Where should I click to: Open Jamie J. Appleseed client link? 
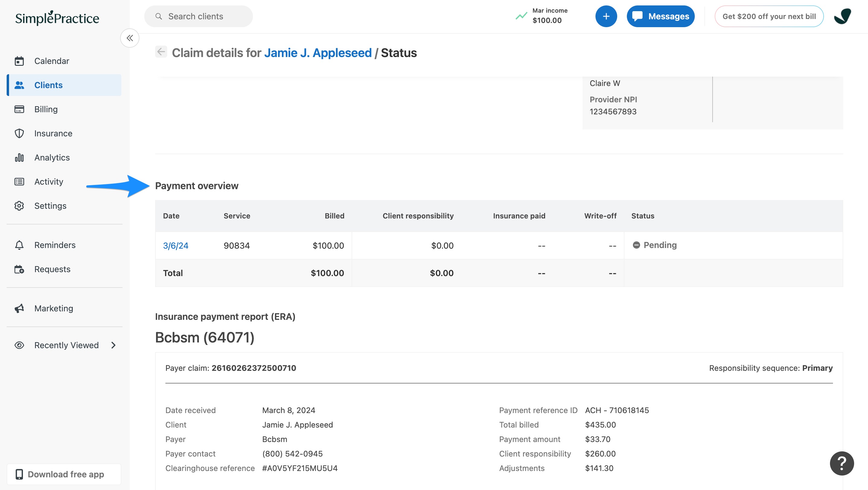point(318,53)
